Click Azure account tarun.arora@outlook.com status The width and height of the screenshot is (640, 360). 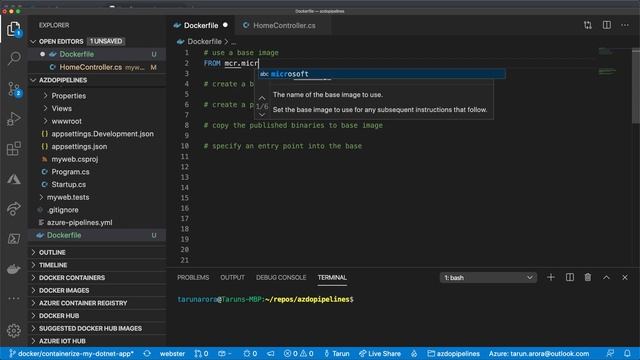539,353
